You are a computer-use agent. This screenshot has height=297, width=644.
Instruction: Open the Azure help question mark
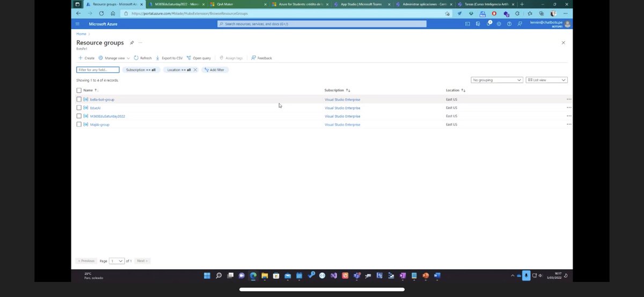(509, 24)
